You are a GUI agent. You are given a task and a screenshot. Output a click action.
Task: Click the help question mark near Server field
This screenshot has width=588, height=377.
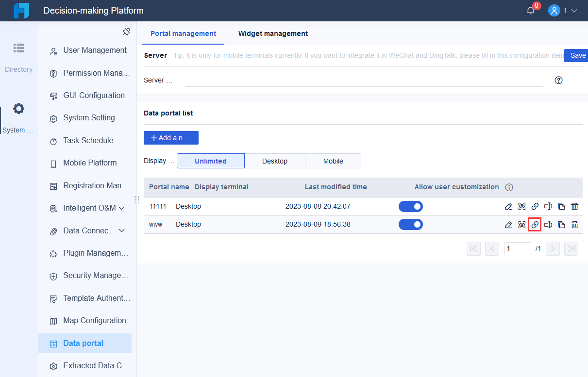558,80
